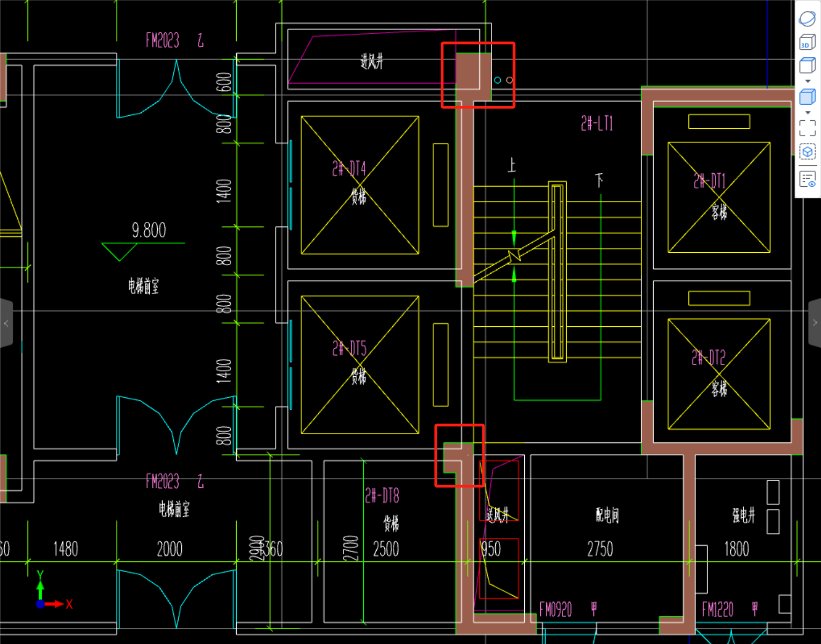
Task: Switch to 3D view mode
Action: [807, 42]
